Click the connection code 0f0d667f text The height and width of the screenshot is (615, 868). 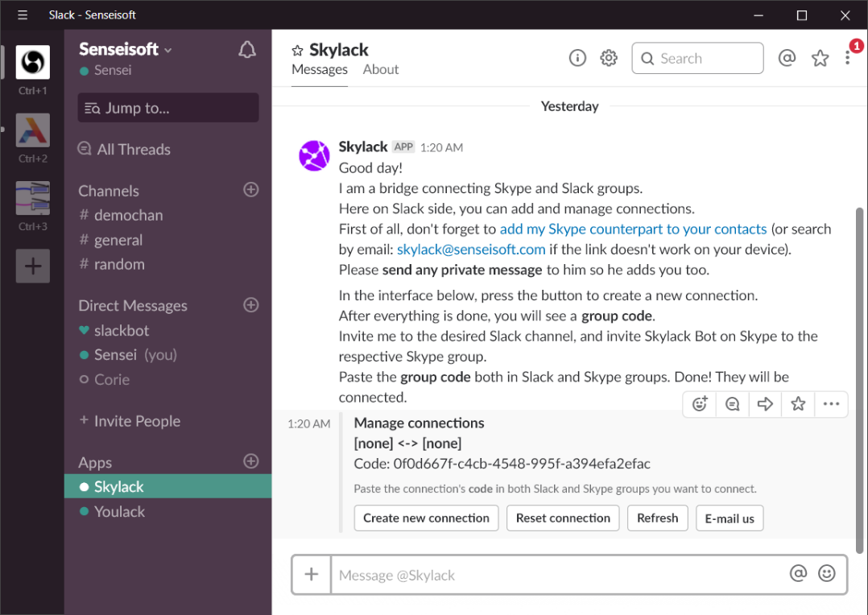click(x=522, y=464)
